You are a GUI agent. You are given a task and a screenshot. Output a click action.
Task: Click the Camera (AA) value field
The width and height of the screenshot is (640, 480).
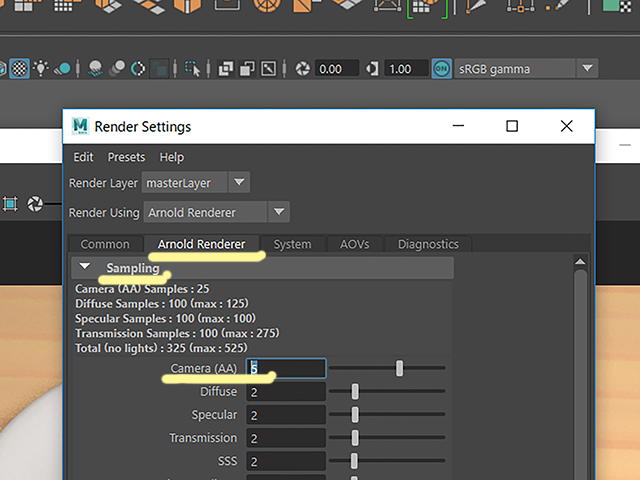(286, 369)
